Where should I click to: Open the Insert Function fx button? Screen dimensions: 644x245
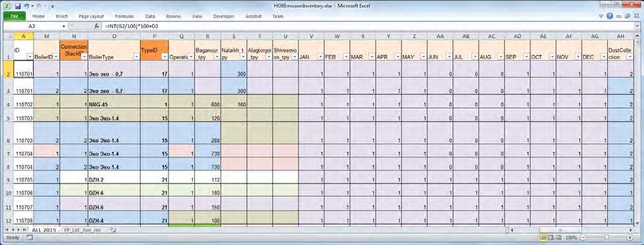tap(96, 26)
